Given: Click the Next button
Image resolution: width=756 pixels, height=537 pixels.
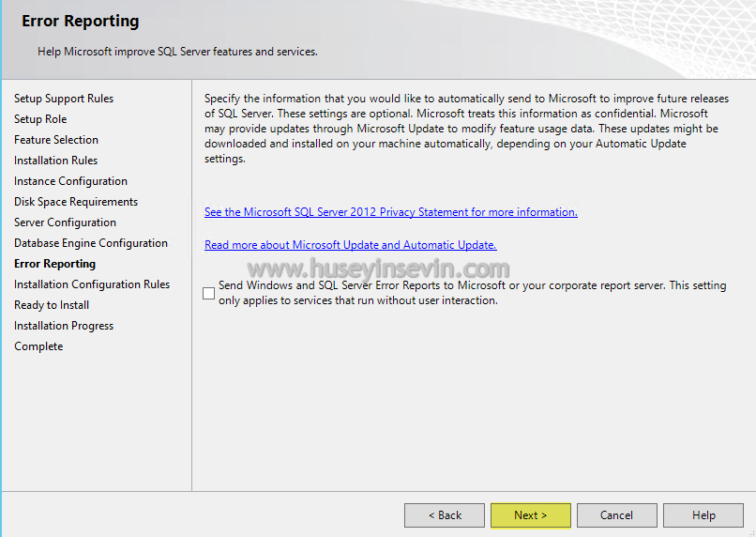Looking at the screenshot, I should 530,515.
